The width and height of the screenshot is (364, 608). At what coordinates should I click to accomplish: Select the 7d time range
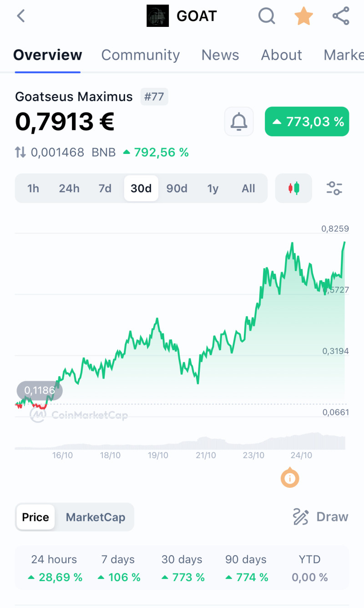105,189
